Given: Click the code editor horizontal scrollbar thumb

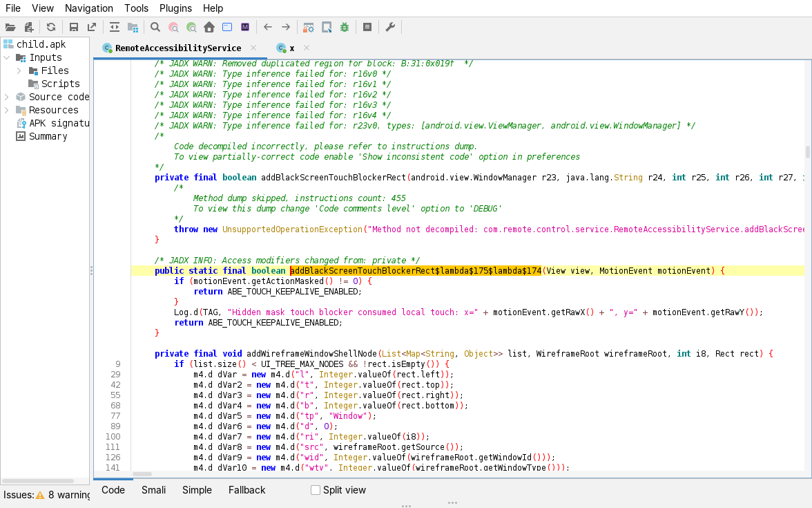Looking at the screenshot, I should (142, 474).
